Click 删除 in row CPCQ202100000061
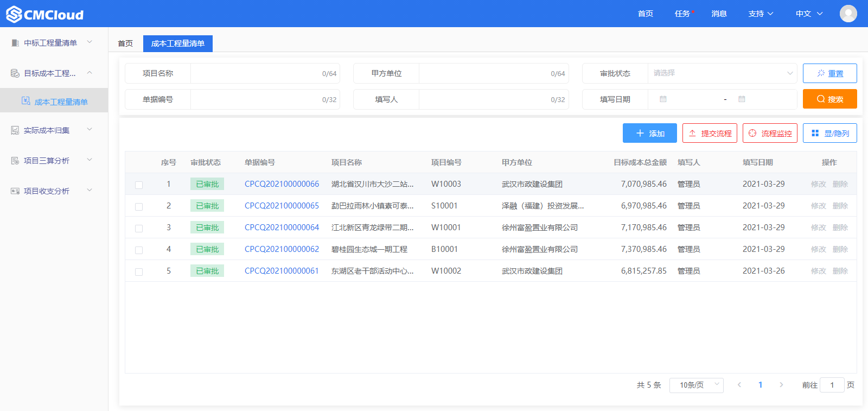 coord(840,271)
